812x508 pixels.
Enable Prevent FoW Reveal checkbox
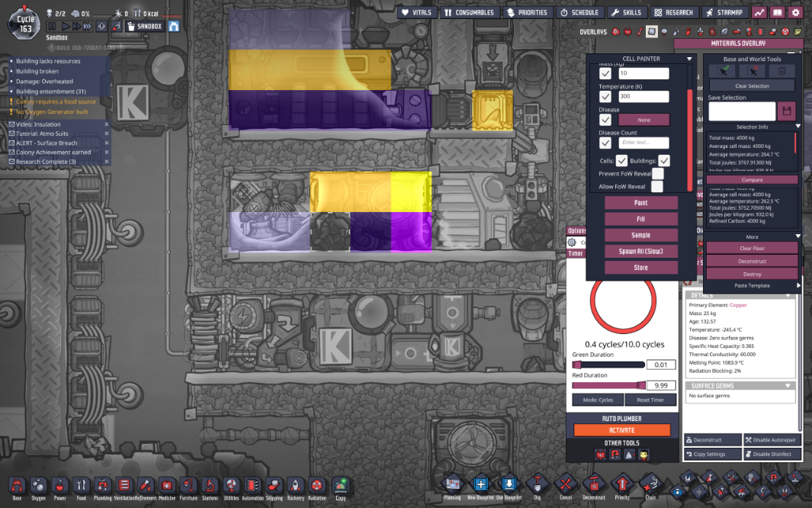click(657, 173)
